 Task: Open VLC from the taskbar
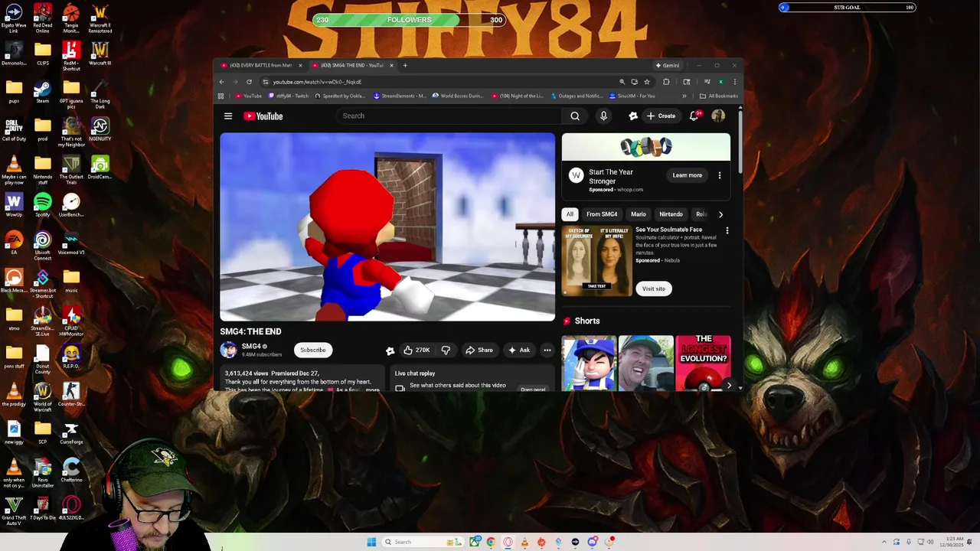coord(524,542)
